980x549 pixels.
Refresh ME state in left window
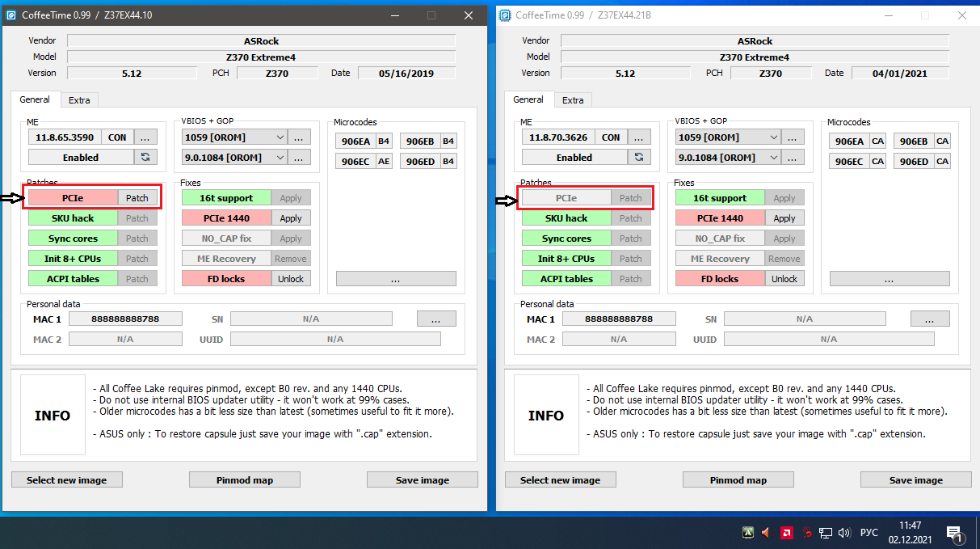point(145,158)
